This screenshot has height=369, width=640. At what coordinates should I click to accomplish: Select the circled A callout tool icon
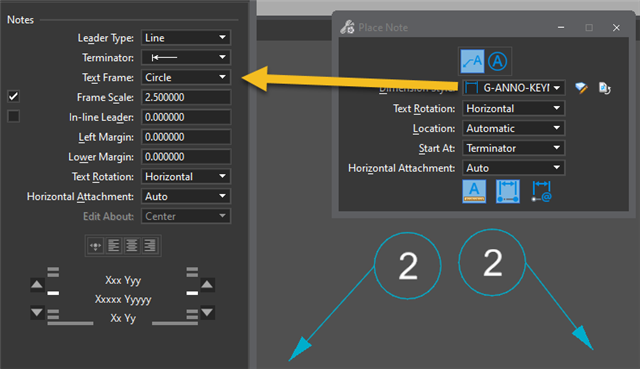coord(497,61)
